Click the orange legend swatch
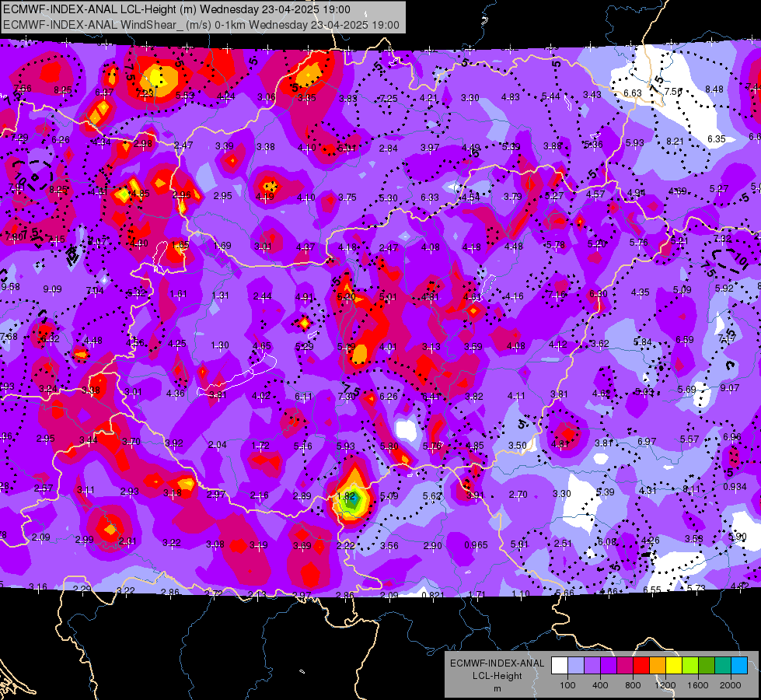 pos(658,666)
